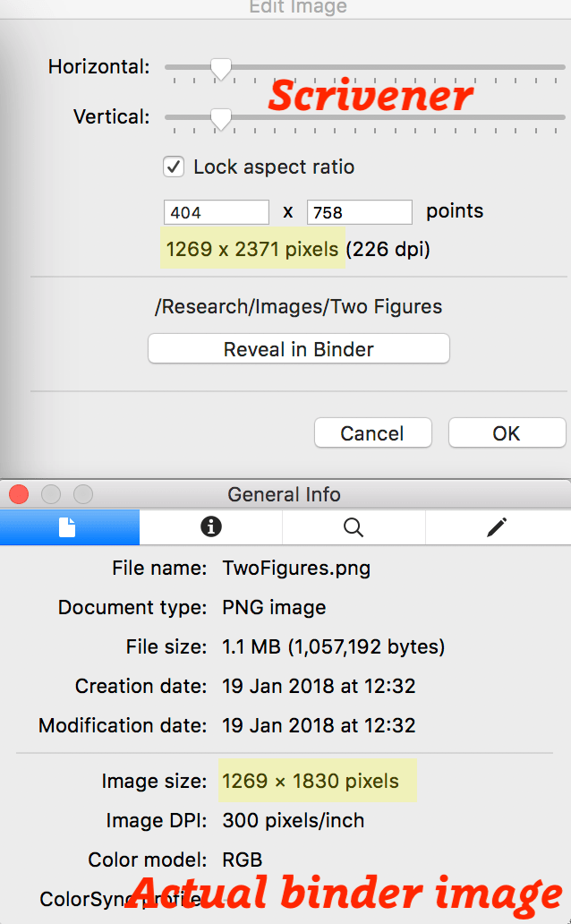The image size is (571, 924).
Task: Click the Vertical scale slider thumb
Action: tap(221, 119)
